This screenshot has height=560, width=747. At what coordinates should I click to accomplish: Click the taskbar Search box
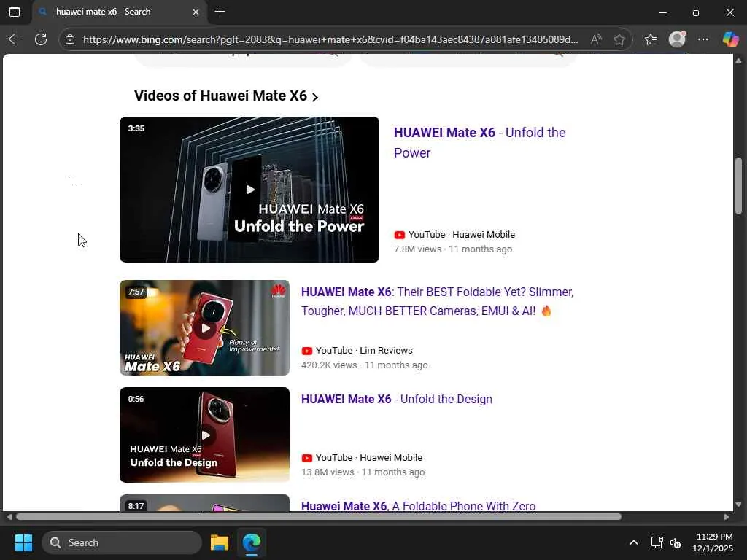tap(122, 542)
